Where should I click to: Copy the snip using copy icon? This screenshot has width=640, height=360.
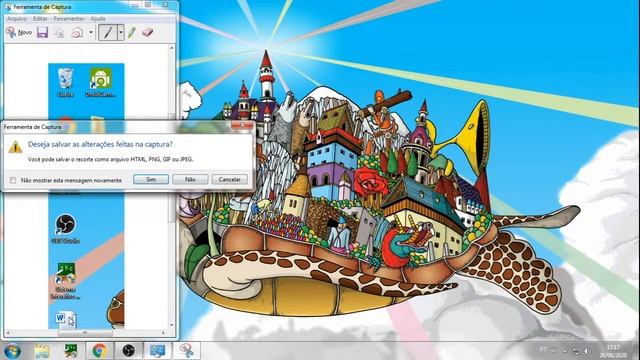click(x=59, y=33)
